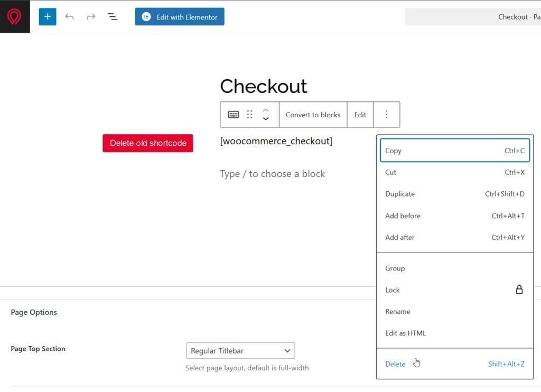Click Lock in the block menu
This screenshot has width=541, height=392.
393,290
